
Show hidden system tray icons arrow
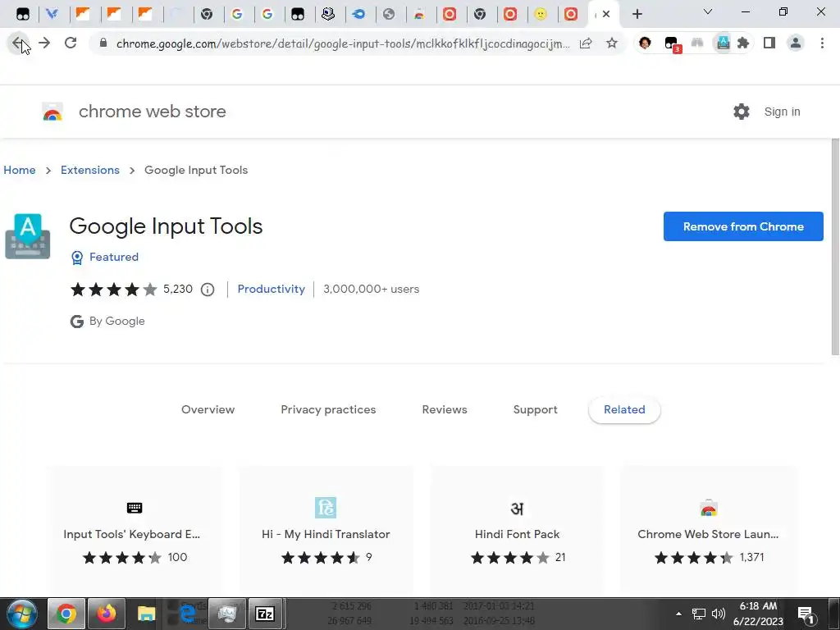click(678, 614)
